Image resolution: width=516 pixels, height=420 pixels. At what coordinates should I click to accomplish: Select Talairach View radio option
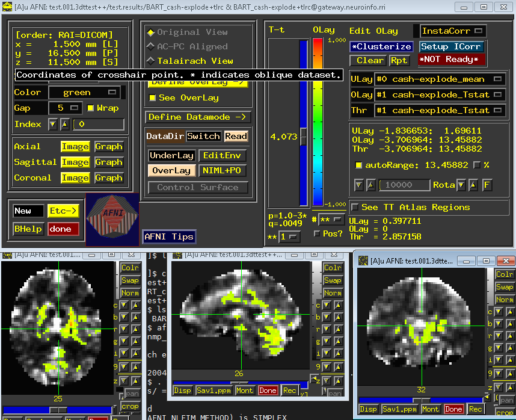click(x=190, y=61)
